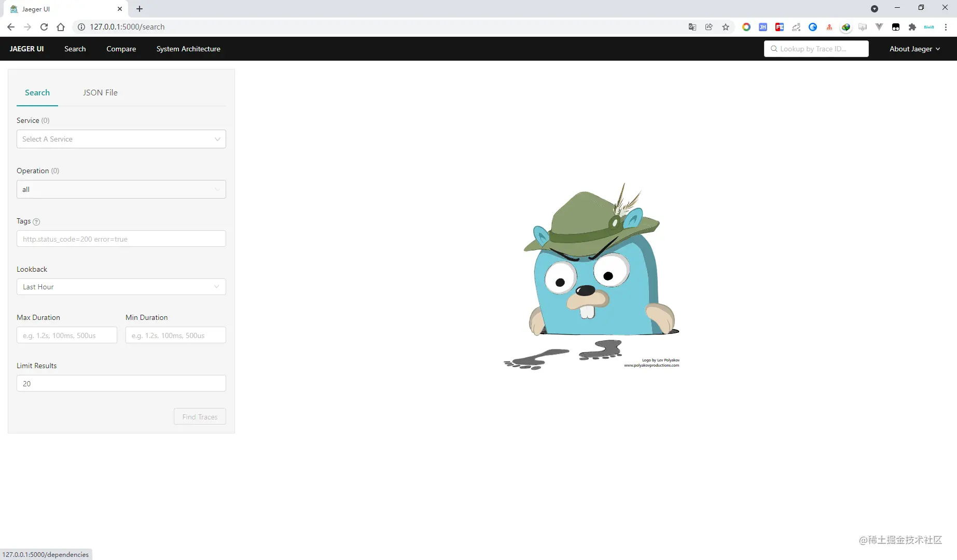Go back to the previous page
The width and height of the screenshot is (957, 560).
click(11, 27)
